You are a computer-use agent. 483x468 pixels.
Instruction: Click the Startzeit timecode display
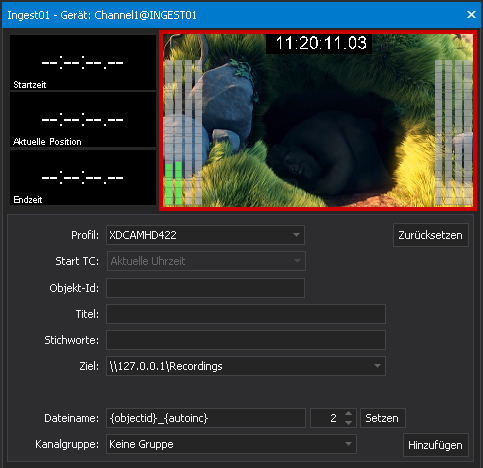click(83, 63)
